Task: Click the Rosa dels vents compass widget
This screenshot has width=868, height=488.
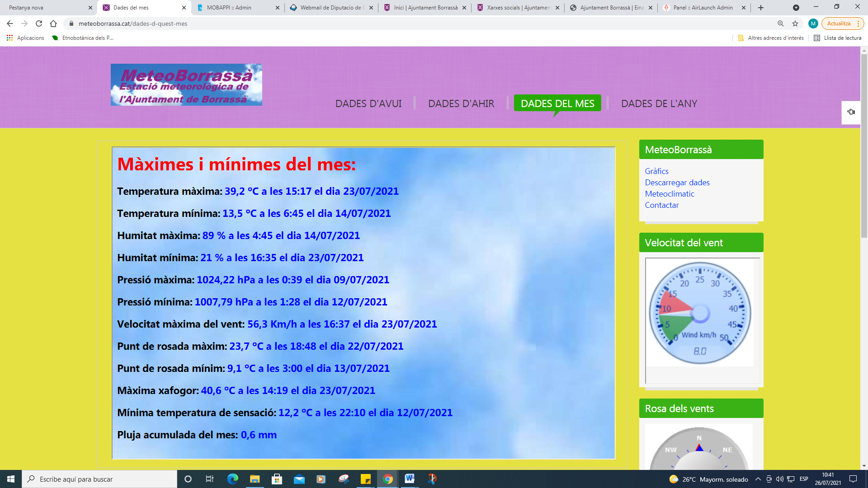Action: tap(699, 447)
